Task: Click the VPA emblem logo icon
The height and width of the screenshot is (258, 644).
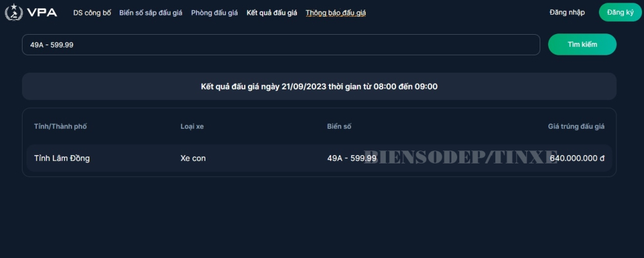Action: click(x=14, y=12)
